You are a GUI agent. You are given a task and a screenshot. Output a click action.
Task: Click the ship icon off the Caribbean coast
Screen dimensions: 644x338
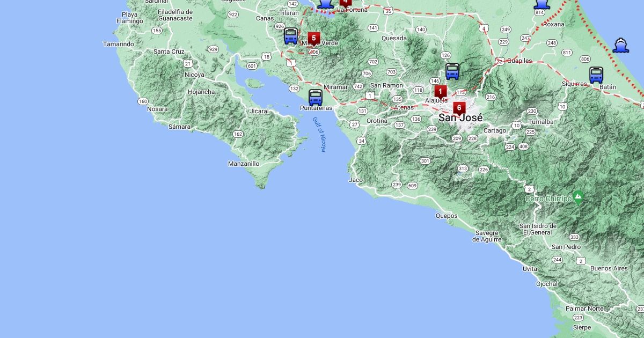coord(621,46)
